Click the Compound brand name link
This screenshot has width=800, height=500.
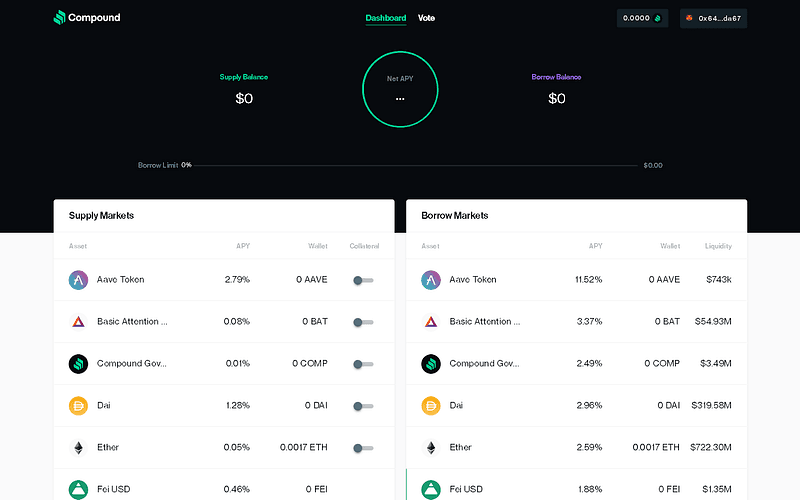94,17
